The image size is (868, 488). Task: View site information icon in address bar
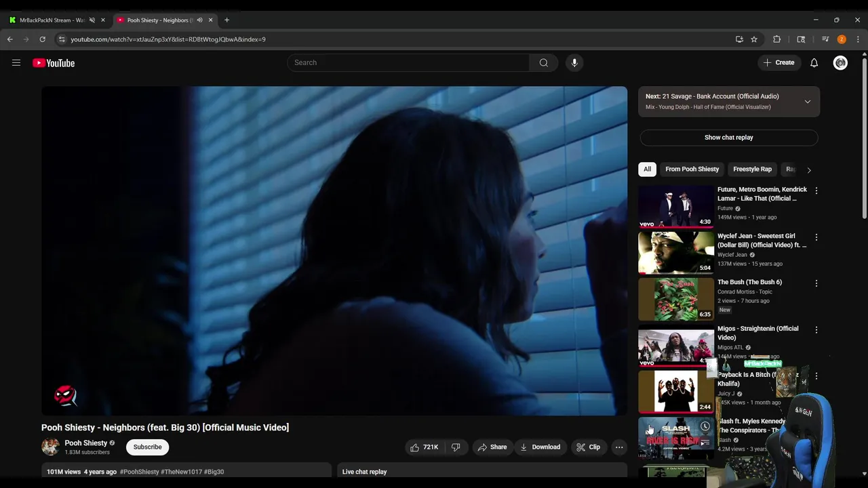pyautogui.click(x=62, y=39)
